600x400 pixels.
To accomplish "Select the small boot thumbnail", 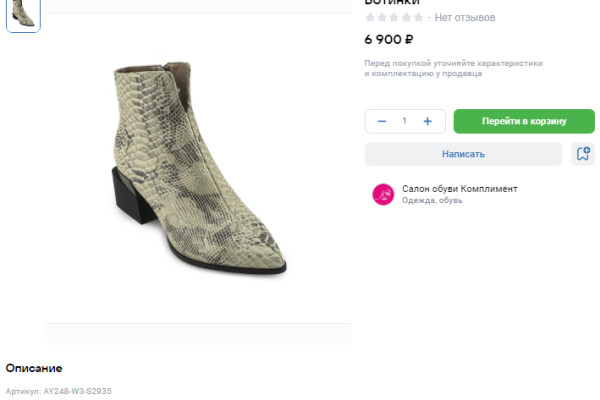I will [23, 14].
